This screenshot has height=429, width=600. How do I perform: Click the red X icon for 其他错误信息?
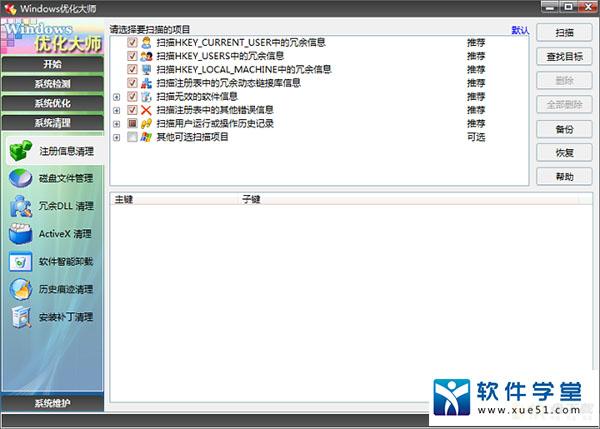[146, 110]
